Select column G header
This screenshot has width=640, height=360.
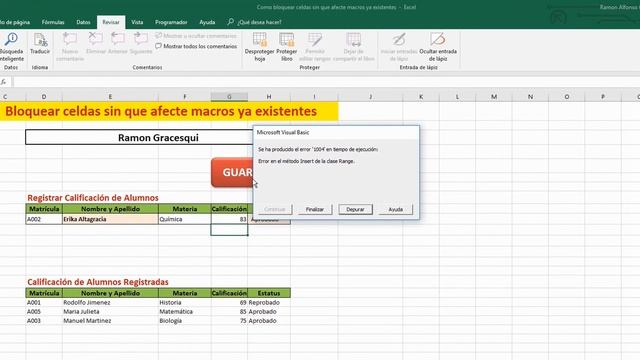pyautogui.click(x=229, y=97)
